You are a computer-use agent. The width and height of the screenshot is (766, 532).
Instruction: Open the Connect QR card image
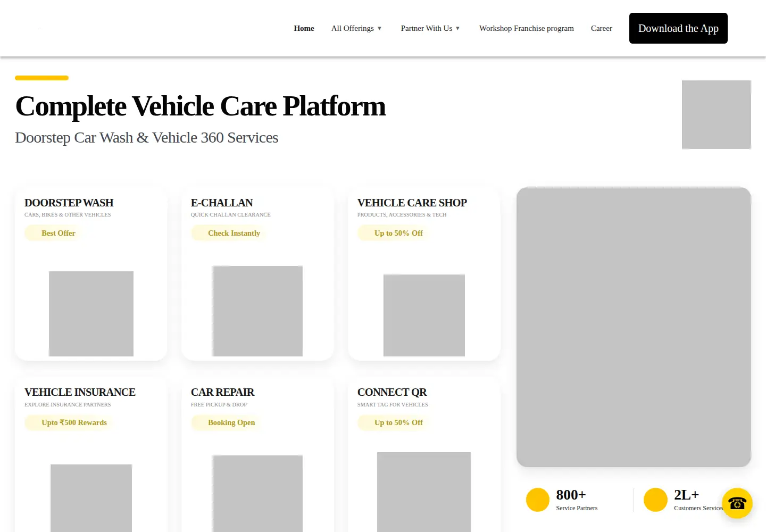point(424,492)
